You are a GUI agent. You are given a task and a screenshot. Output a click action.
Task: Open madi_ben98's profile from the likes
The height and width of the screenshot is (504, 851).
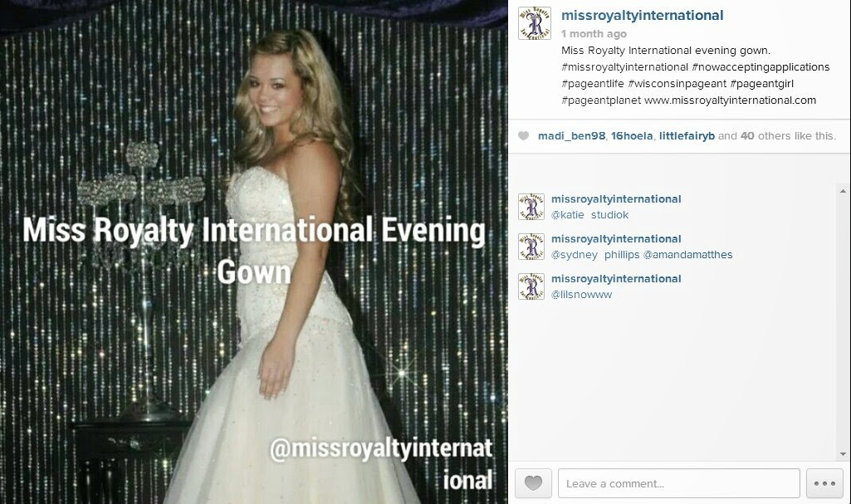point(571,135)
